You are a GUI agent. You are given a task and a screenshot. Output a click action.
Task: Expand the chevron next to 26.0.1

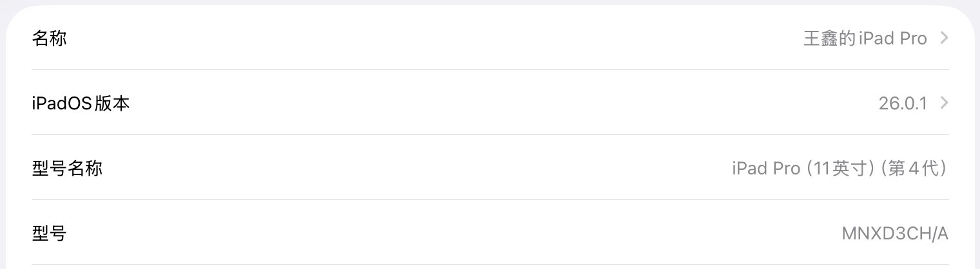(944, 103)
